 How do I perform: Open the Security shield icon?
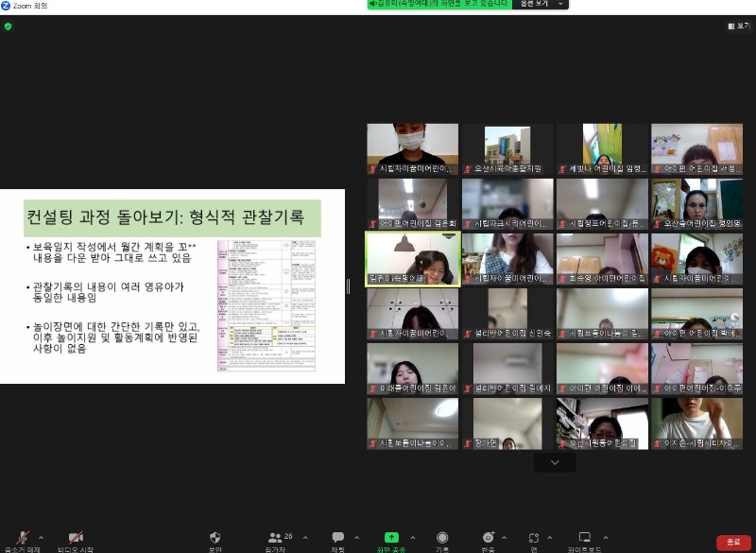pos(215,538)
